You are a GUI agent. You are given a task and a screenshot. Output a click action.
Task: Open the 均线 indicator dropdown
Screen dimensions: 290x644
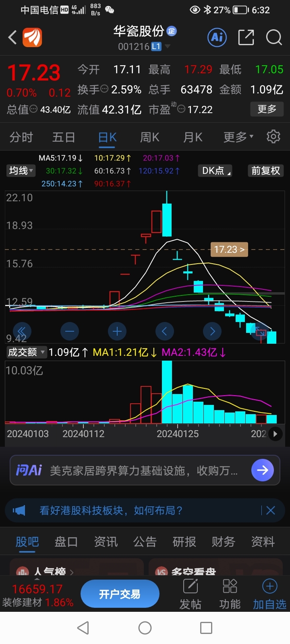(x=21, y=171)
